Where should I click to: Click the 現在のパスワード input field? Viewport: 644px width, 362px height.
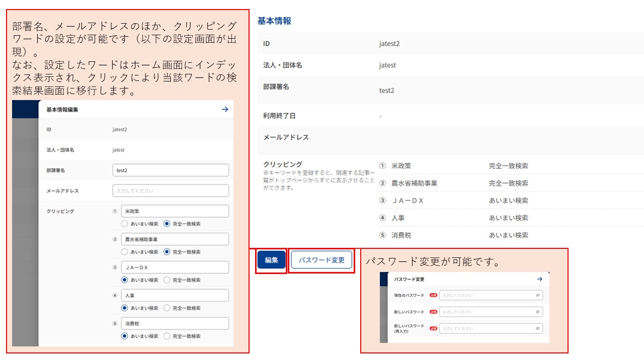(491, 295)
